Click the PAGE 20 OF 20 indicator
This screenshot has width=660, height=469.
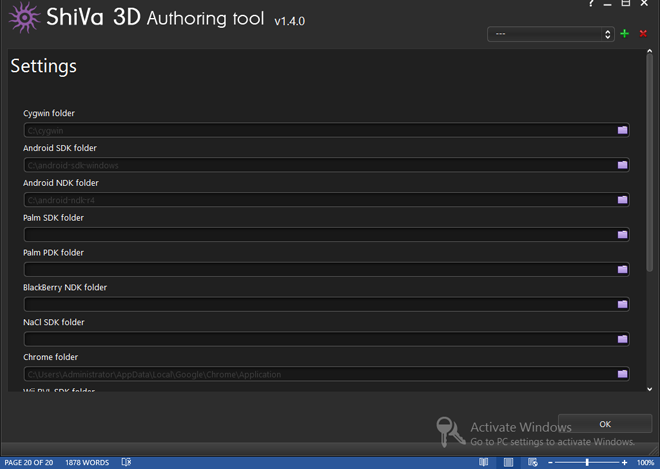[29, 463]
